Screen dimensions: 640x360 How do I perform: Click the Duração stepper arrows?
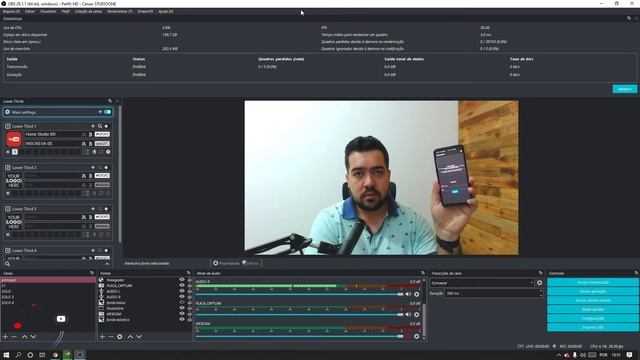(540, 293)
